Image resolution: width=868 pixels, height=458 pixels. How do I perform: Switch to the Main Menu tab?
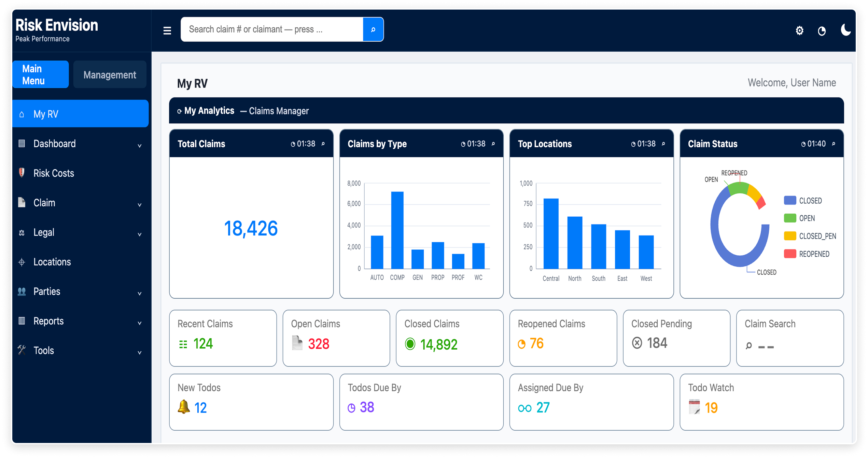click(x=41, y=75)
